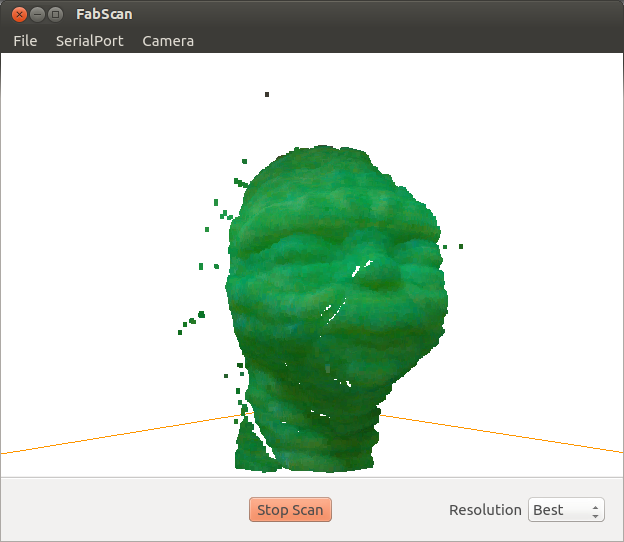Image resolution: width=624 pixels, height=542 pixels.
Task: Click scattered points left of the head
Action: click(201, 315)
